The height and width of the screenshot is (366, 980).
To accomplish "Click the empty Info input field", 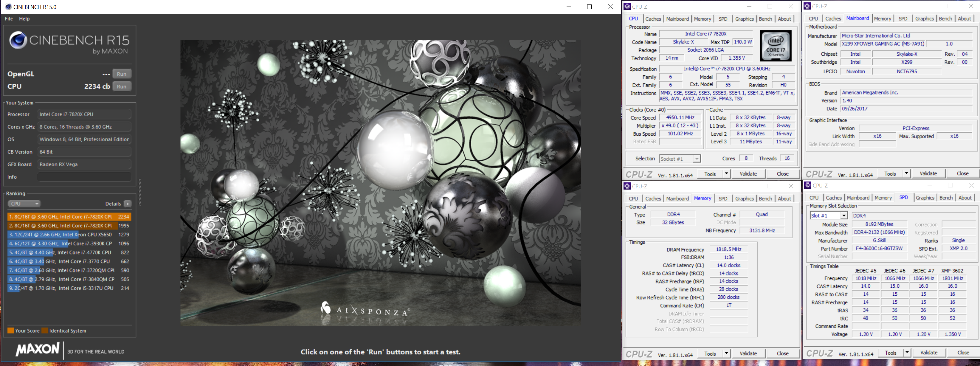I will coord(84,177).
